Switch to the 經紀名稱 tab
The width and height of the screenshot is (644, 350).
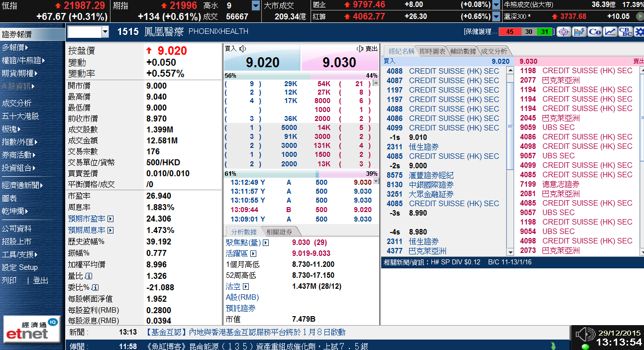tap(400, 51)
